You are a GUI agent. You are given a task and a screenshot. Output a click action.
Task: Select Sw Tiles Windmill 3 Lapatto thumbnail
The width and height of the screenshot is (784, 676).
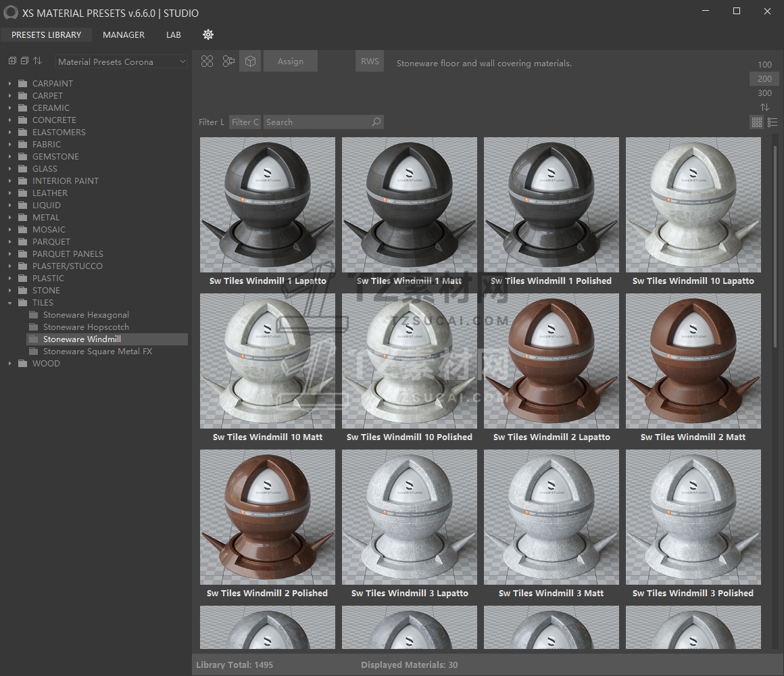click(x=410, y=517)
